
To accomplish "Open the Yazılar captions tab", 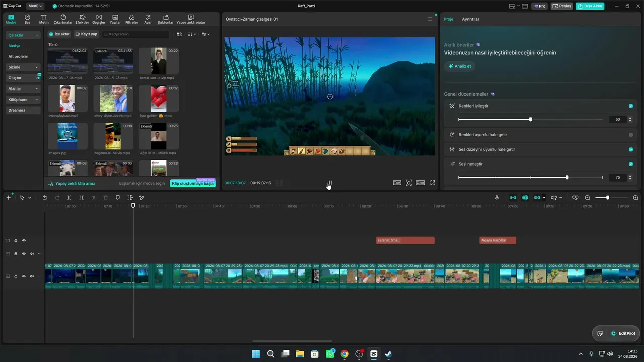I will (x=115, y=19).
